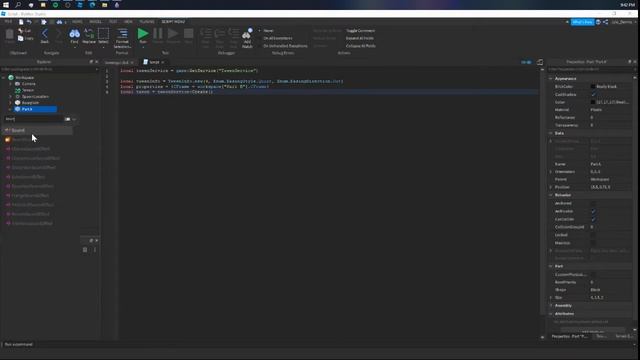Image resolution: width=640 pixels, height=360 pixels.
Task: Click the Add Watch binoculars icon
Action: pyautogui.click(x=247, y=33)
